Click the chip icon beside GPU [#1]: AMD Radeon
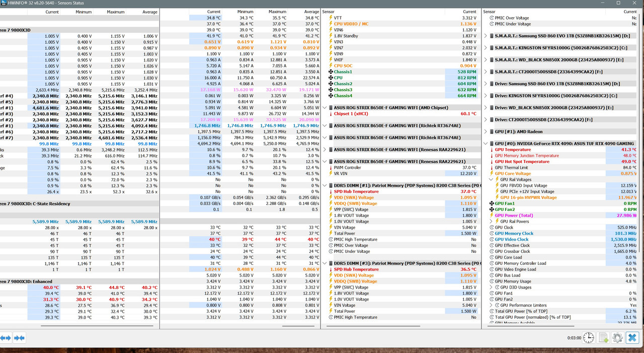 tap(492, 131)
